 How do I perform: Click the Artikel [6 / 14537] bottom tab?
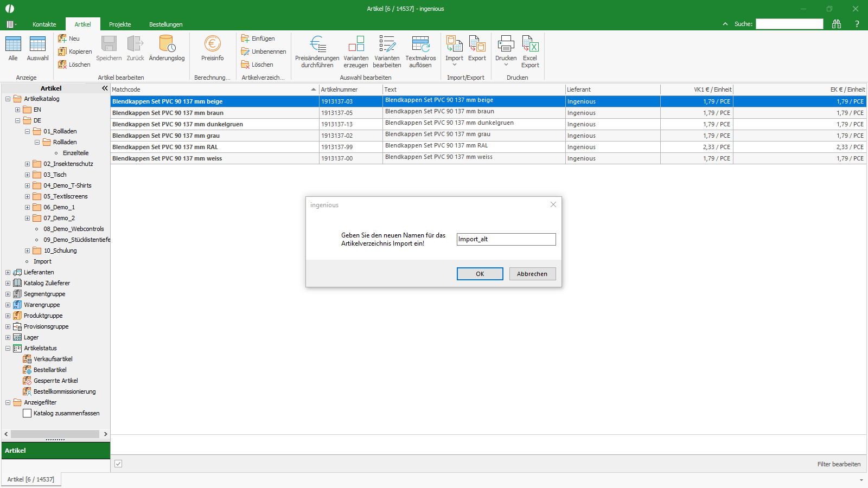coord(31,479)
